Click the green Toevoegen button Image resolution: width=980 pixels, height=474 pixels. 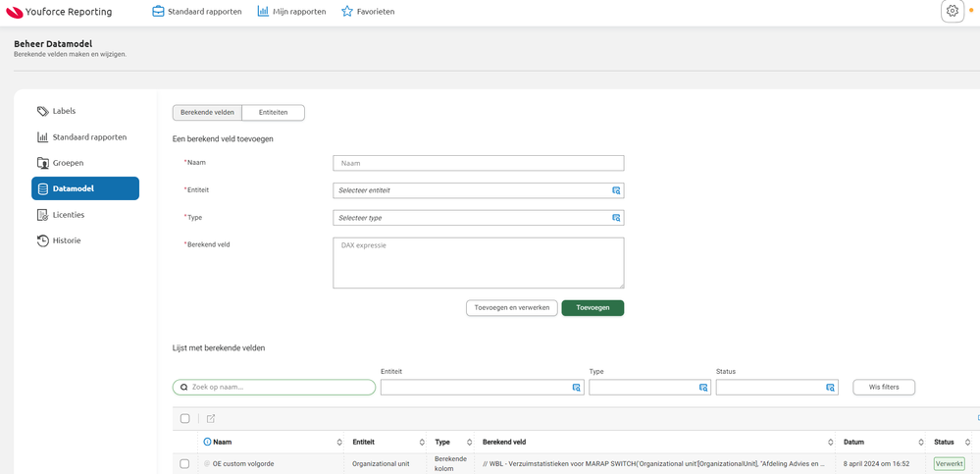(x=593, y=308)
